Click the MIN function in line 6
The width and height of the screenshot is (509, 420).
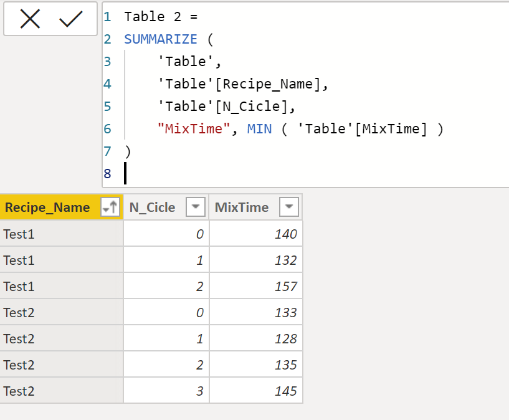click(x=259, y=129)
